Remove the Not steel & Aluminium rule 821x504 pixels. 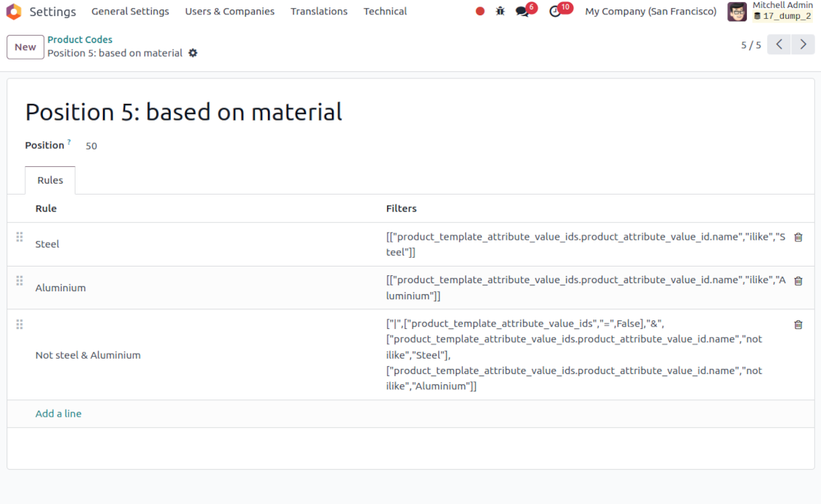pos(798,325)
